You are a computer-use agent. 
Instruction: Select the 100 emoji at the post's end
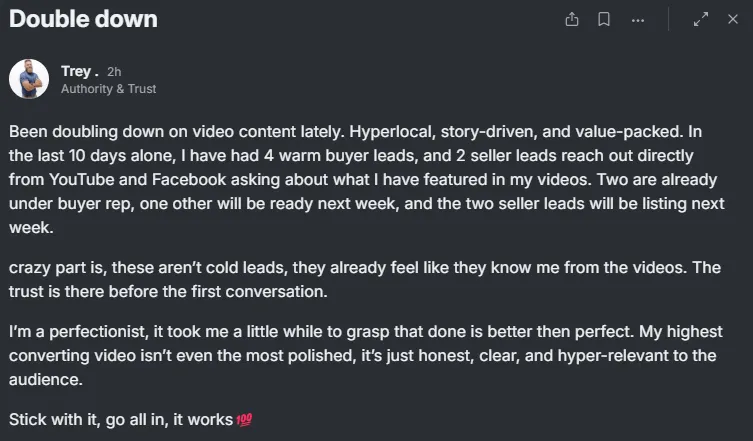[244, 420]
